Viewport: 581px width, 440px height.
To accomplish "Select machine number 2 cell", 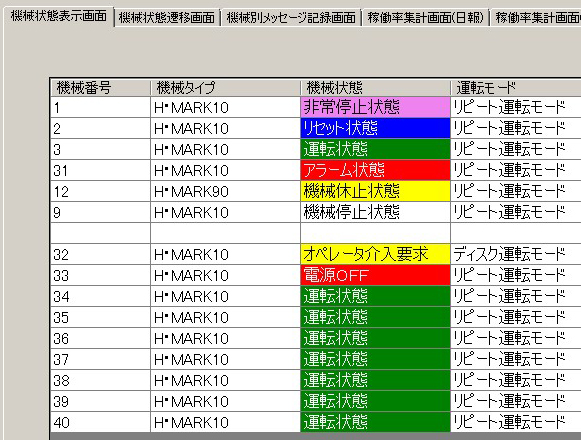I will (x=100, y=129).
